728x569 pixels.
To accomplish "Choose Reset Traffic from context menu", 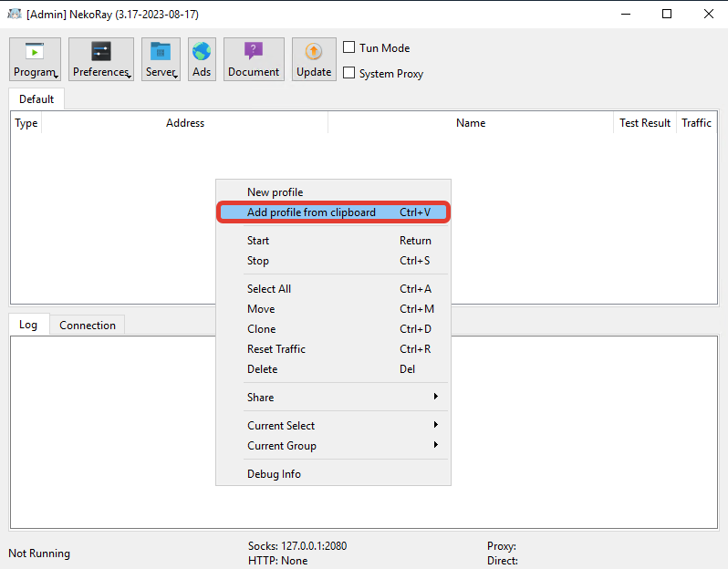I will (276, 349).
